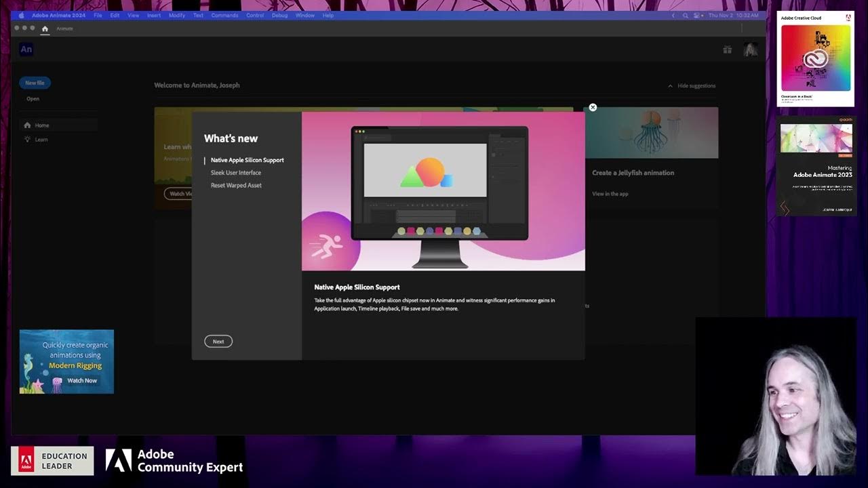868x488 pixels.
Task: Click the Native Apple Silicon Support description heading
Action: tap(357, 287)
